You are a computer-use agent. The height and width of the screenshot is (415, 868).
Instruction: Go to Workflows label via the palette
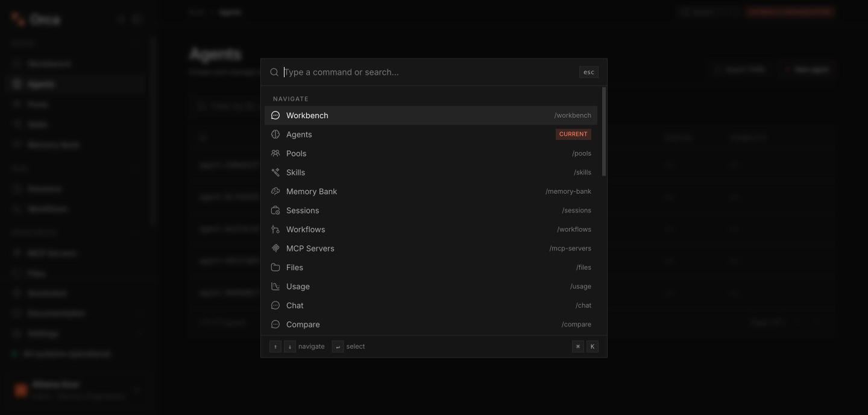[306, 229]
